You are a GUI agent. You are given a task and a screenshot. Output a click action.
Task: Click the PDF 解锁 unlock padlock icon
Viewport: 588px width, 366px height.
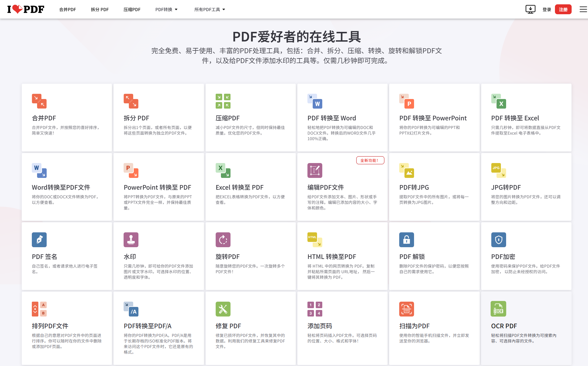coord(406,239)
